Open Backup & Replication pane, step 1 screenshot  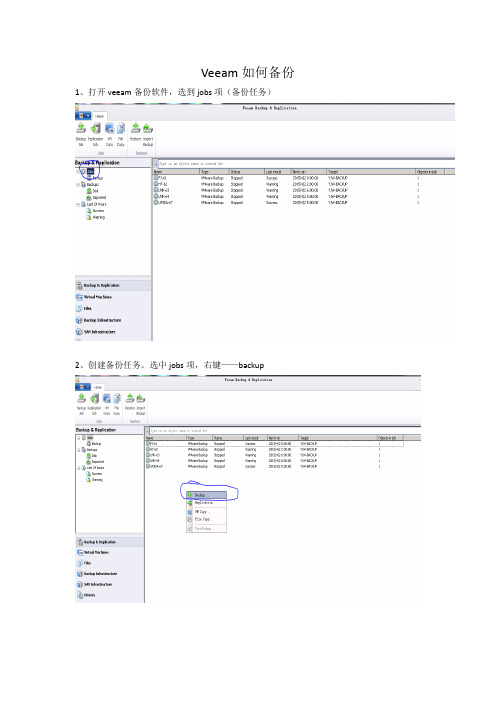tap(113, 285)
